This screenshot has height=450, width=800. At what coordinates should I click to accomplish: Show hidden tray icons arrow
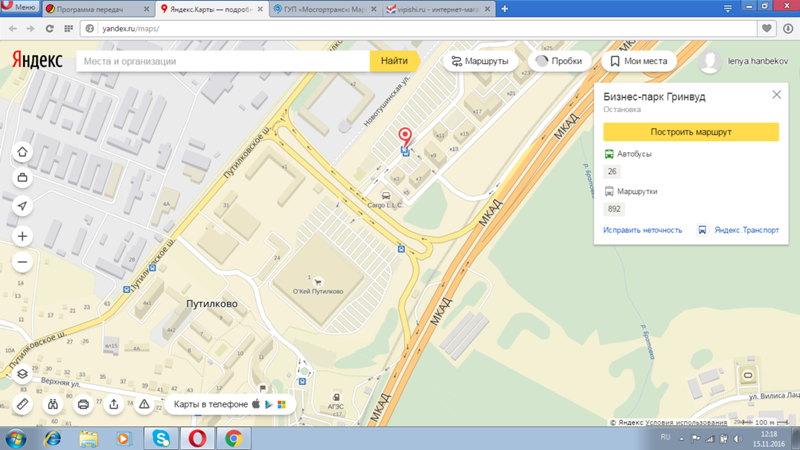pyautogui.click(x=682, y=439)
